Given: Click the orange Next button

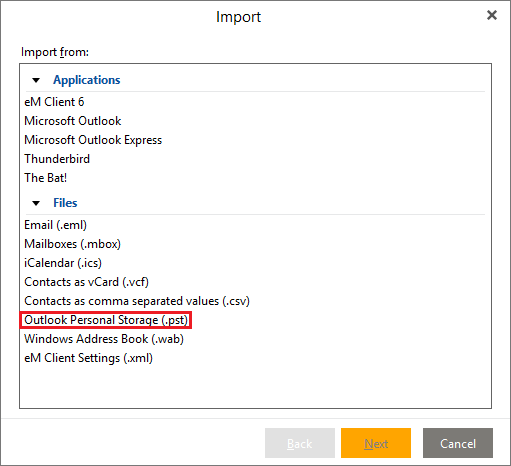Looking at the screenshot, I should pyautogui.click(x=376, y=443).
